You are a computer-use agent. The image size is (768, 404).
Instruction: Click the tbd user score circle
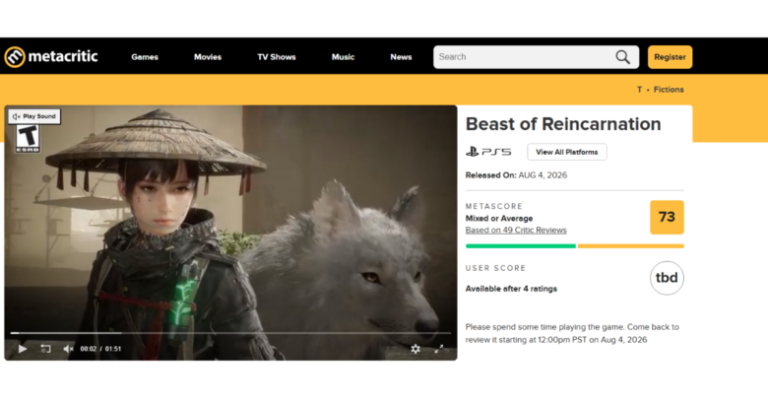tap(667, 278)
